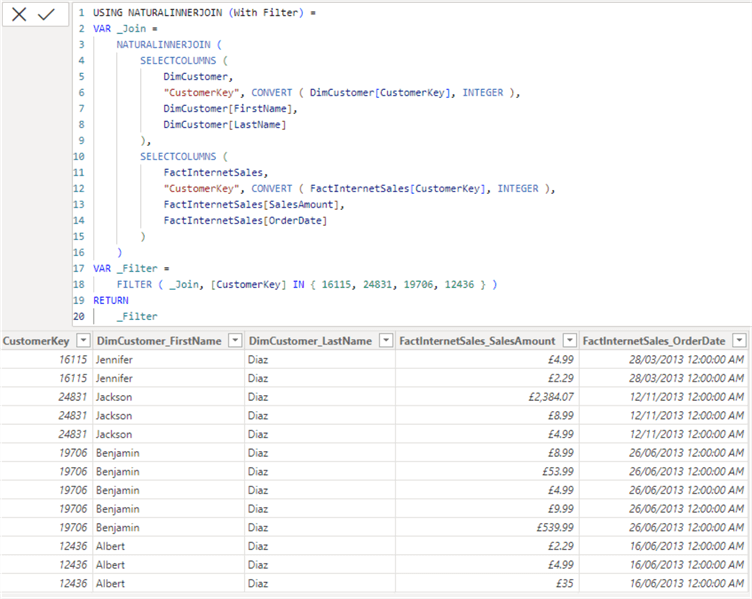The image size is (752, 599).
Task: Click value 24831 in the IN list
Action: [x=377, y=284]
